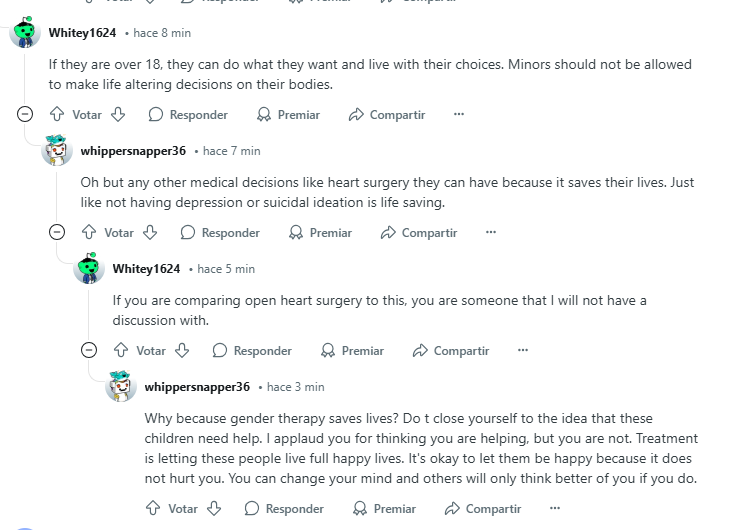Downvote Whitey1624's first comment posted 8 min ago
The width and height of the screenshot is (755, 530).
click(118, 114)
